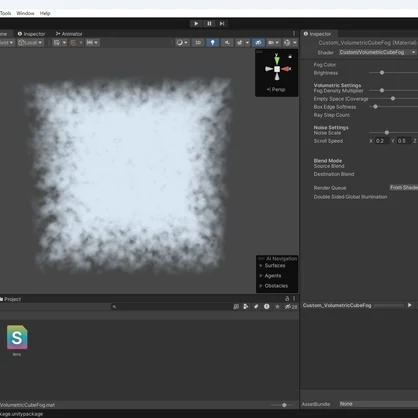The height and width of the screenshot is (418, 418).
Task: Toggle 2D view mode
Action: click(x=198, y=43)
